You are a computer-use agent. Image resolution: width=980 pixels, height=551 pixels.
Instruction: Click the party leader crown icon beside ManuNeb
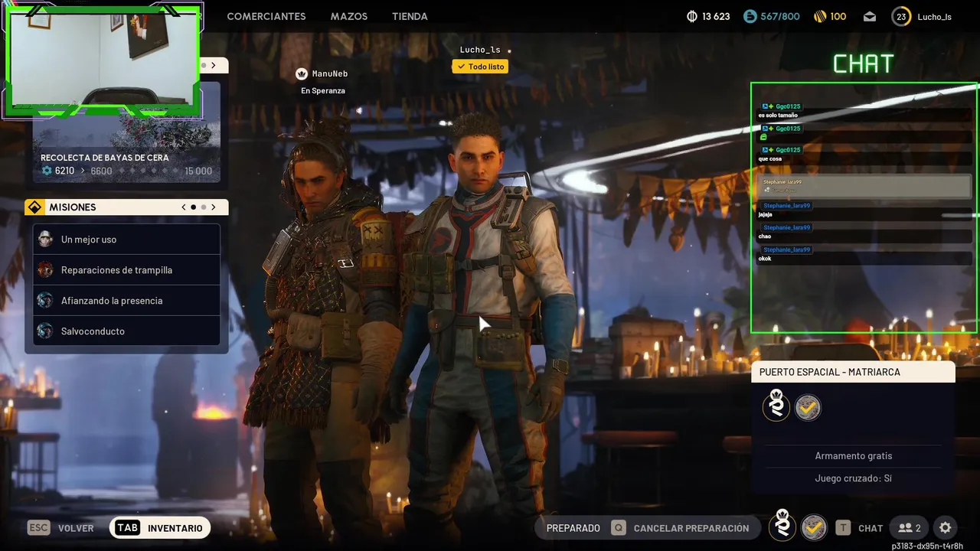pyautogui.click(x=302, y=73)
